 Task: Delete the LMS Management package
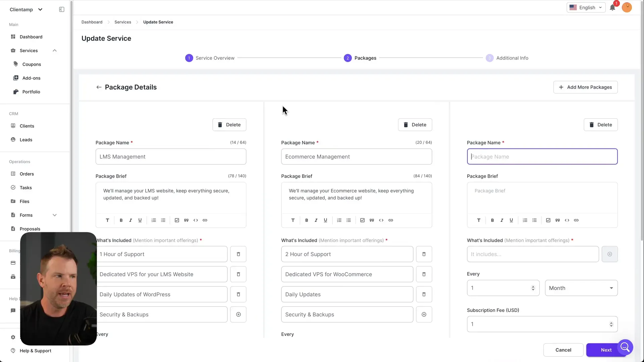pos(229,125)
